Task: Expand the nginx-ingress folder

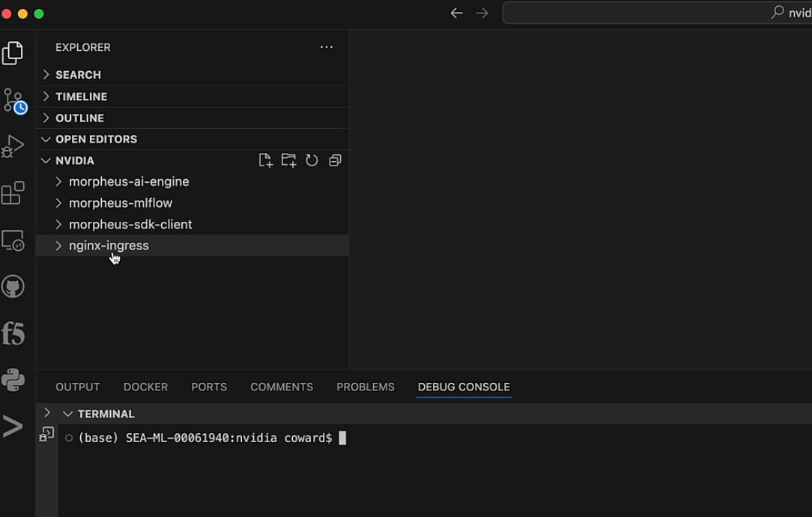Action: coord(58,246)
